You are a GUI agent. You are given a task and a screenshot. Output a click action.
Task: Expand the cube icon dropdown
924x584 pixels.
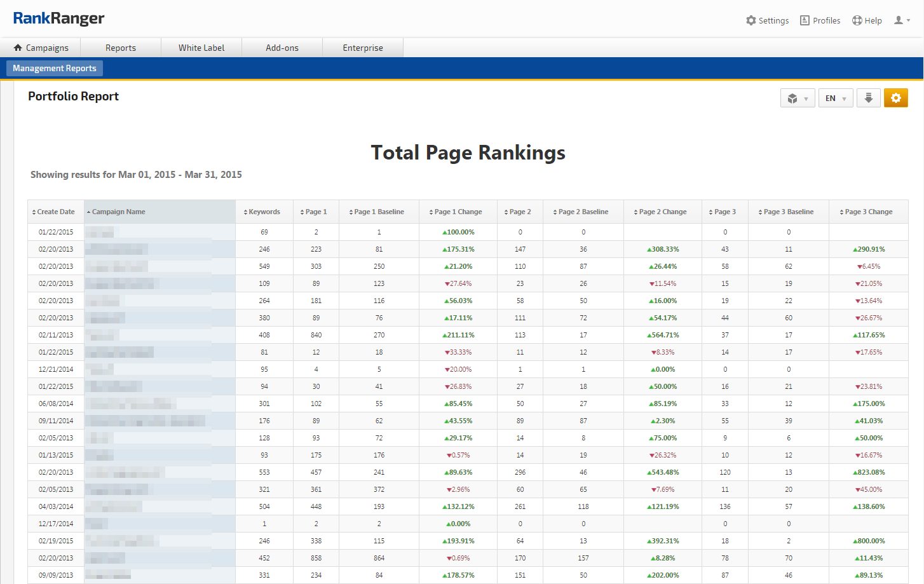point(797,98)
